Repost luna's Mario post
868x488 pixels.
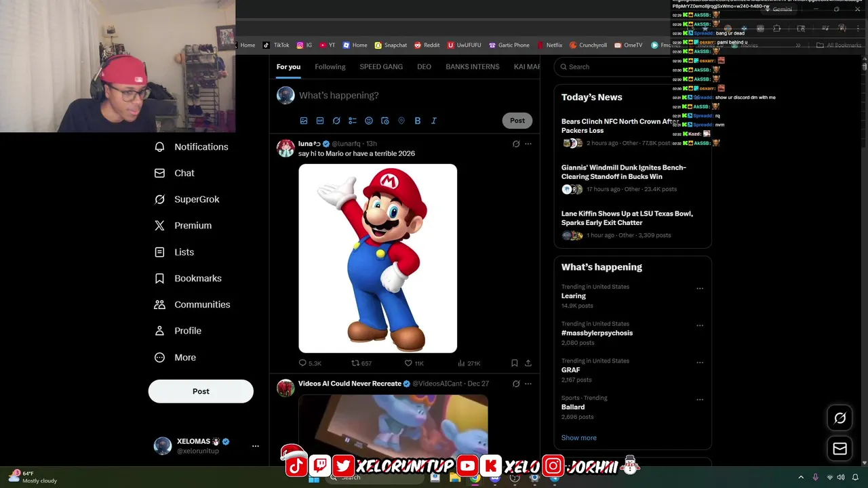click(x=361, y=363)
